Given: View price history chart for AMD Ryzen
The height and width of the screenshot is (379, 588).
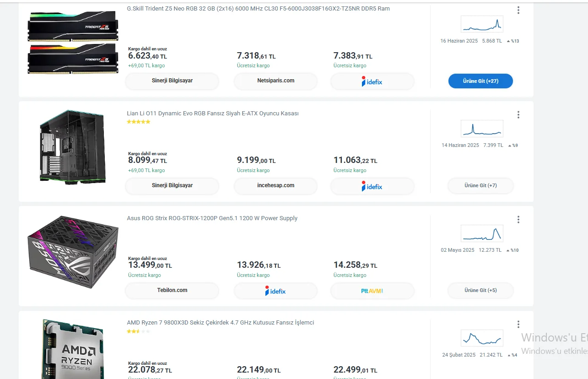Looking at the screenshot, I should 482,339.
